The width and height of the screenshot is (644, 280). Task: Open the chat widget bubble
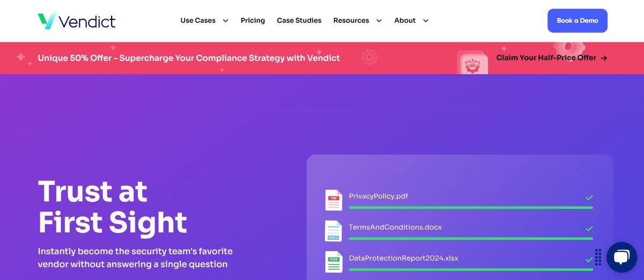click(621, 257)
